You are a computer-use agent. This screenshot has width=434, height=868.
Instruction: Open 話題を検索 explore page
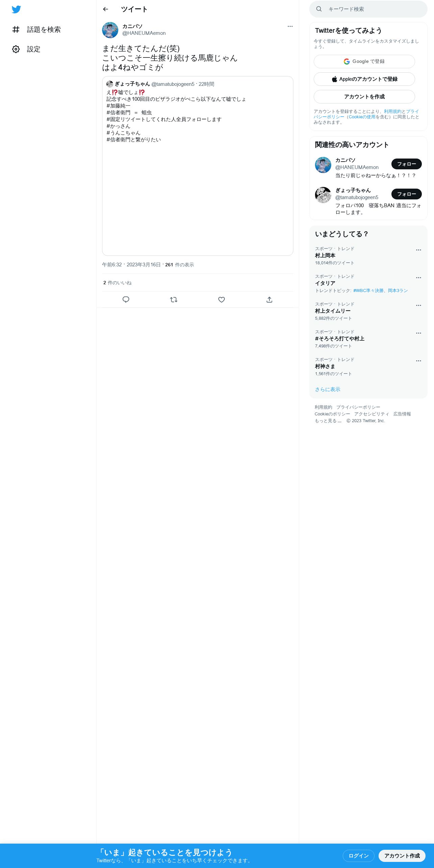pos(37,30)
